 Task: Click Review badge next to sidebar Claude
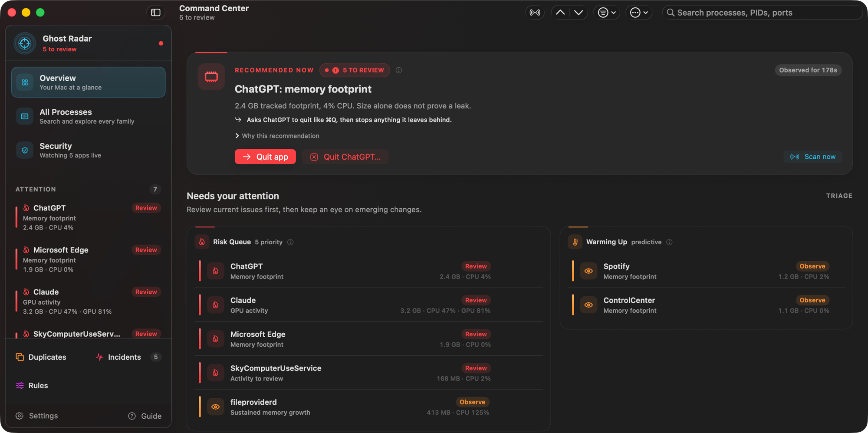(x=146, y=292)
